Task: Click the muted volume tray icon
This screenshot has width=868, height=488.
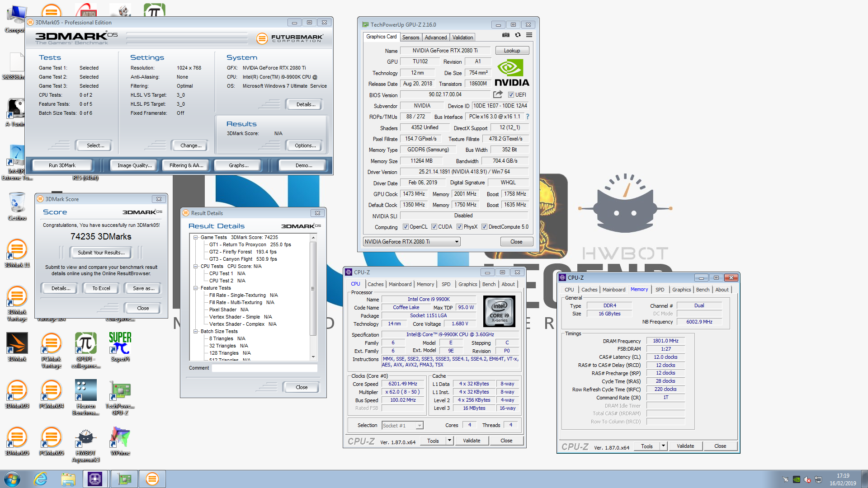Action: 807,479
